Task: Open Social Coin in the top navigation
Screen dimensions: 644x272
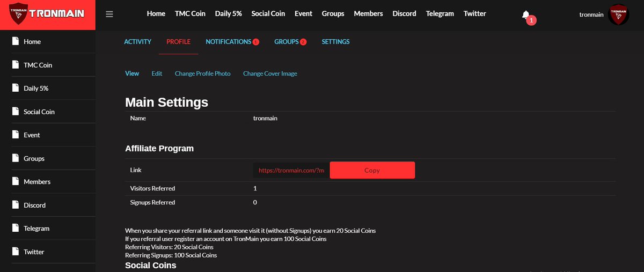Action: point(268,13)
